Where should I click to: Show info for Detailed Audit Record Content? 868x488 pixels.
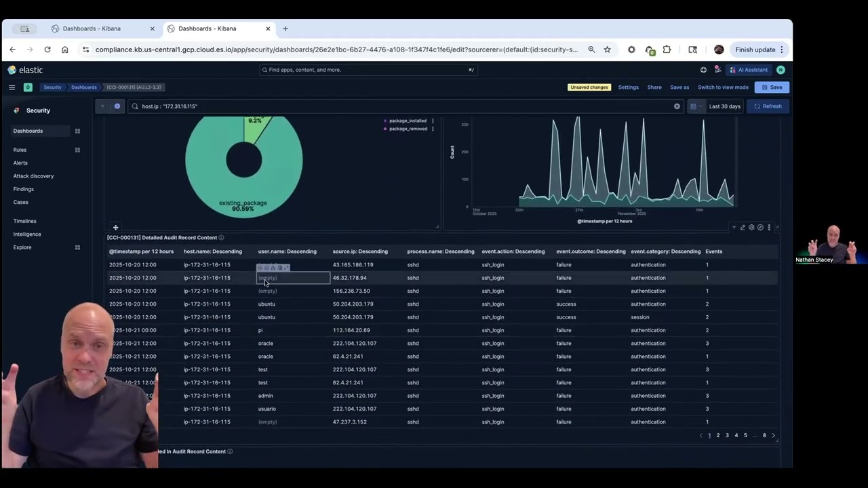221,238
